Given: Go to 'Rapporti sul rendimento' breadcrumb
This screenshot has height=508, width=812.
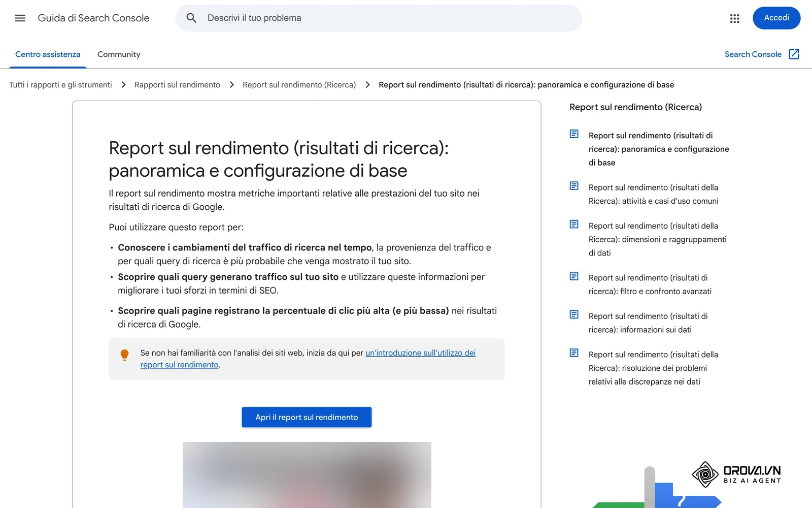Looking at the screenshot, I should click(177, 85).
